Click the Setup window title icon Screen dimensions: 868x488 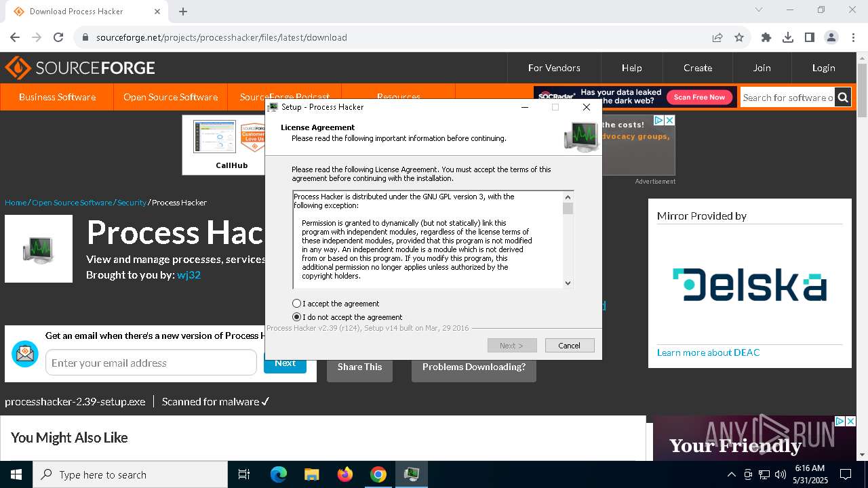[x=273, y=107]
